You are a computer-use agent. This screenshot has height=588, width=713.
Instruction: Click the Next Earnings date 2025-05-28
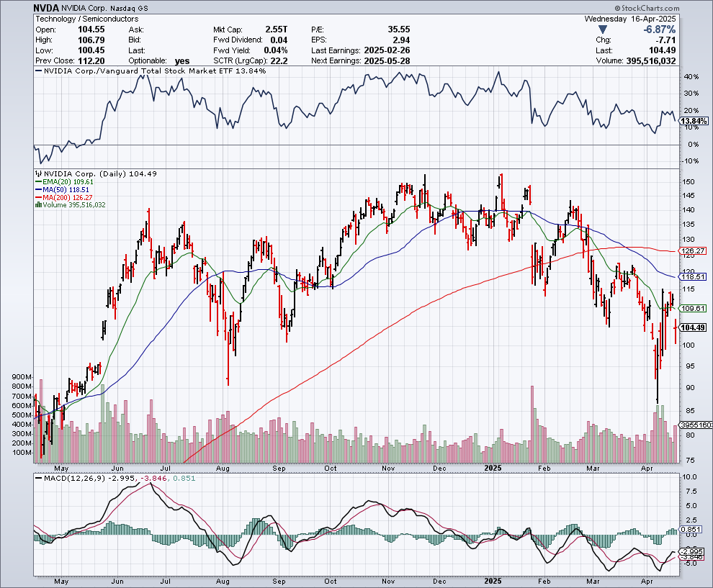(387, 61)
